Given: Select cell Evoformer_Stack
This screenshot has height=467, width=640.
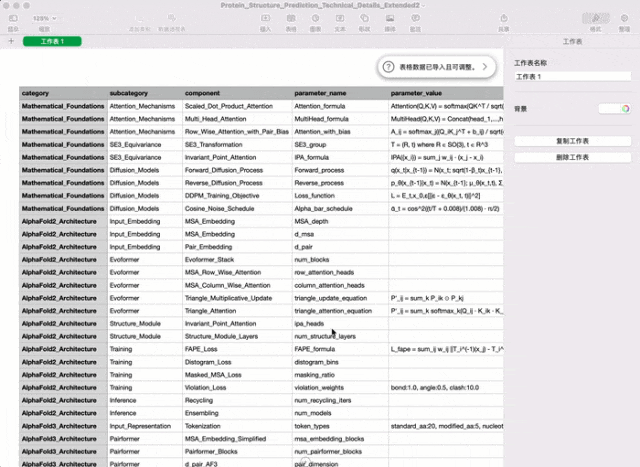Looking at the screenshot, I should 237,260.
